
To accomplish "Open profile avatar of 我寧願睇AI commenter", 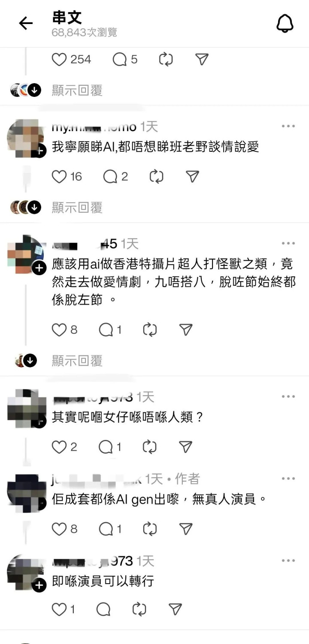I will pyautogui.click(x=26, y=137).
